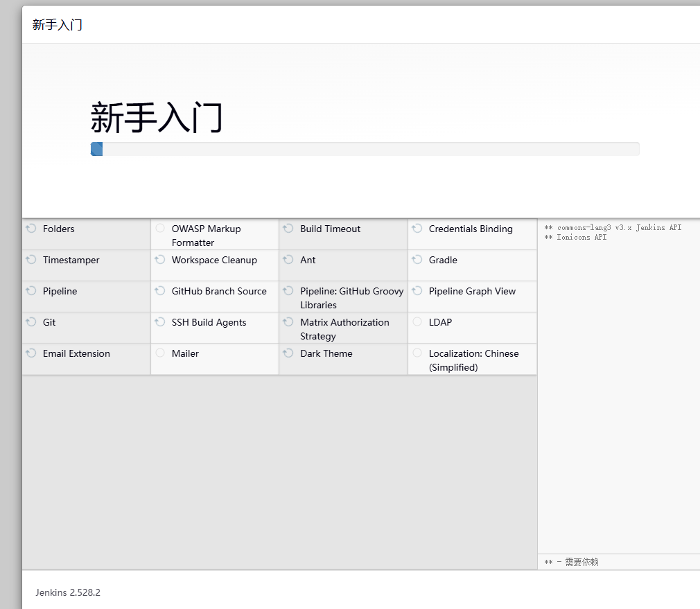Viewport: 700px width, 609px height.
Task: Click the 需要依赖 legend text
Action: [x=581, y=562]
